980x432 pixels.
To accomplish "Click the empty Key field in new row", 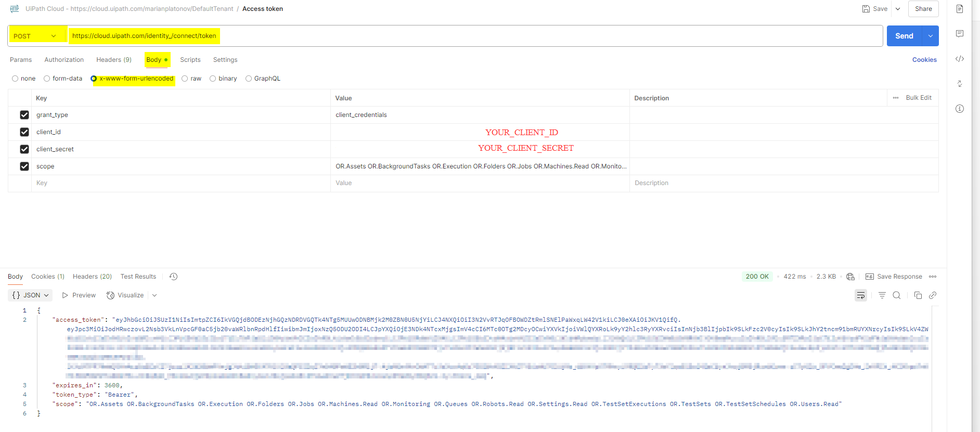I will pyautogui.click(x=181, y=183).
